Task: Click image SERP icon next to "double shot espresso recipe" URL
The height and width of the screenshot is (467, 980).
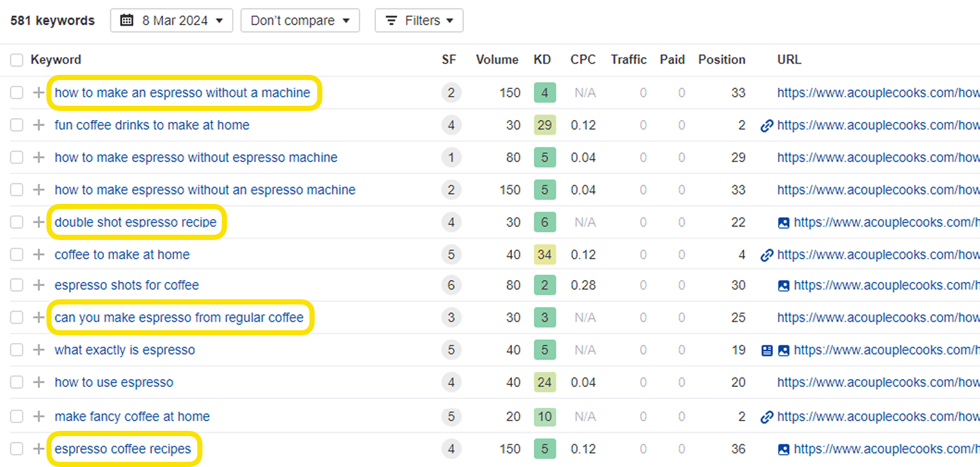Action: point(783,222)
